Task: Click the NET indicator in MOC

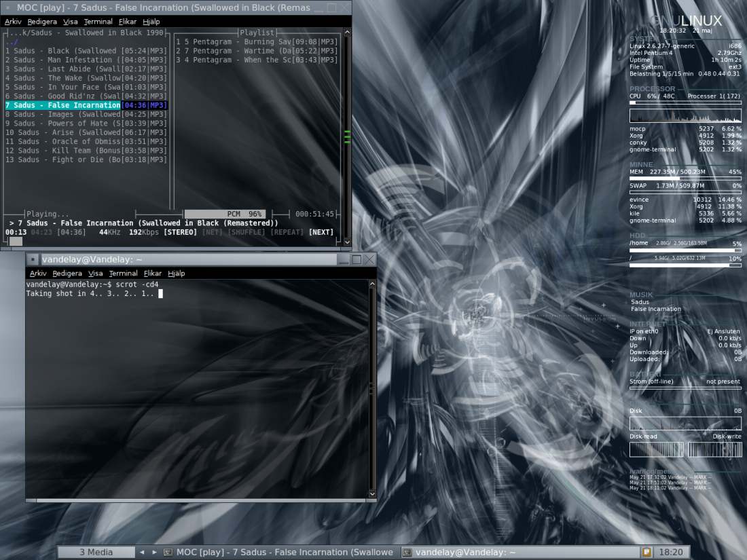Action: click(212, 232)
